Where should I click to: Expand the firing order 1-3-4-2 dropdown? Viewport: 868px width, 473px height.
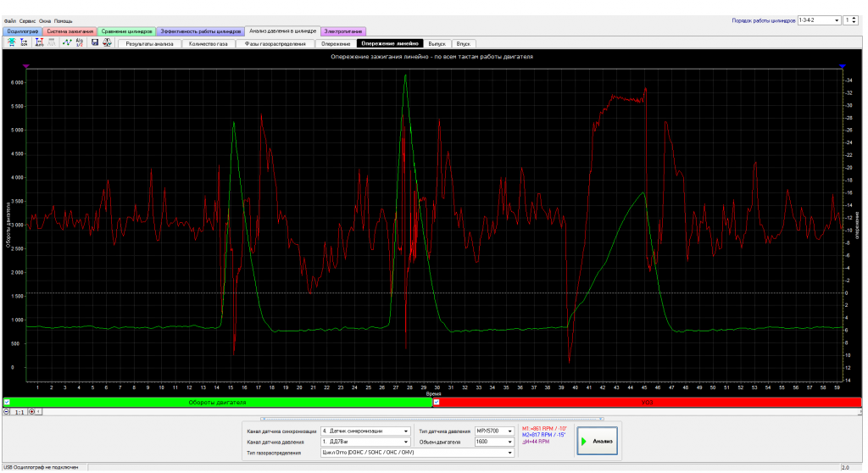click(837, 20)
